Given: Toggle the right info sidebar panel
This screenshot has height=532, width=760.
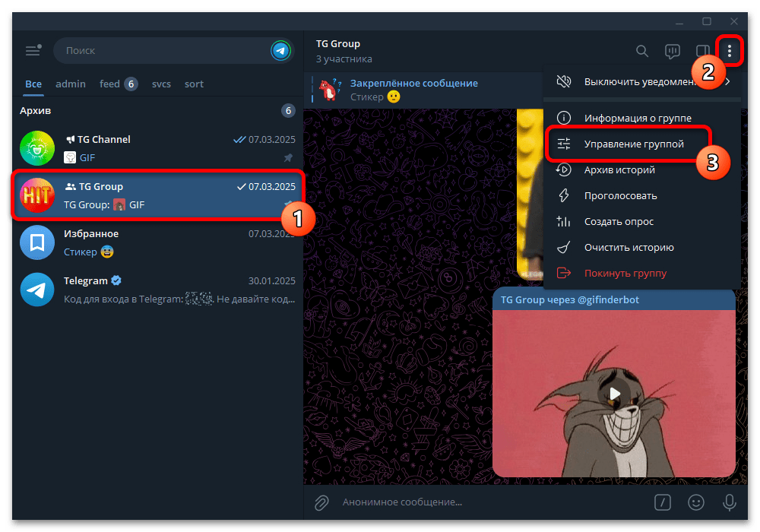Looking at the screenshot, I should click(702, 51).
